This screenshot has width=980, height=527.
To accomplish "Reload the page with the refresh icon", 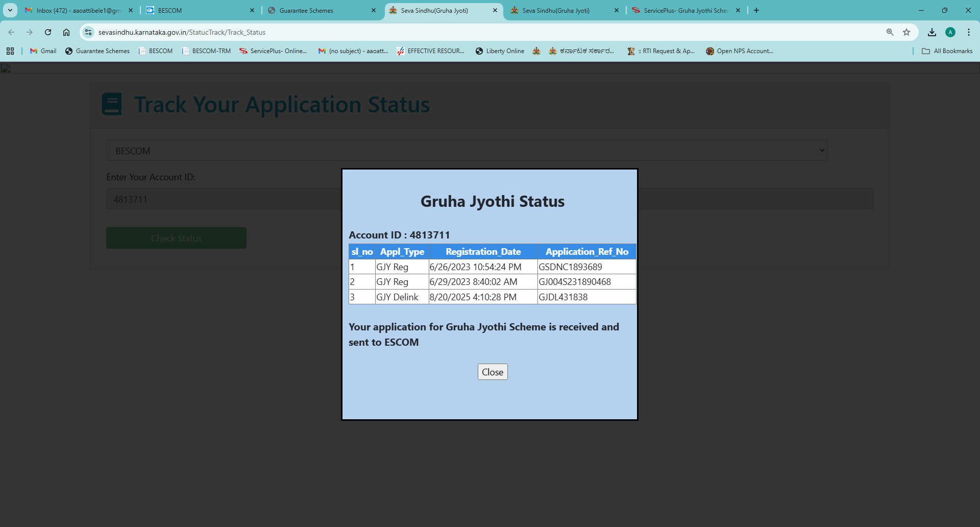I will 48,32.
